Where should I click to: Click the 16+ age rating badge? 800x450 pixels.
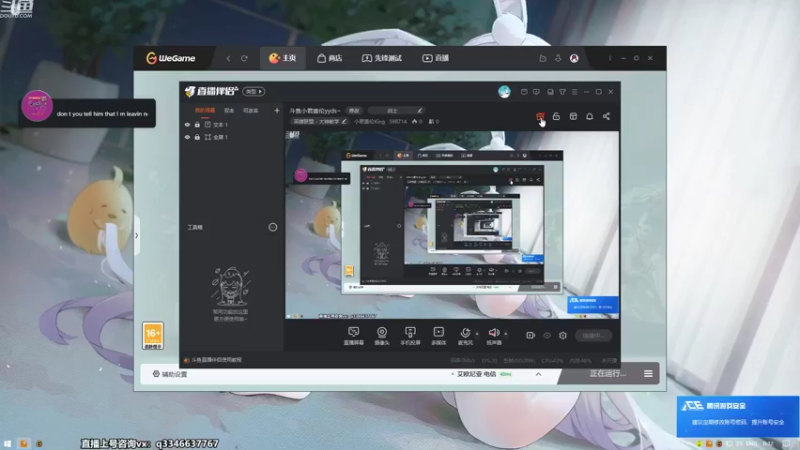(x=153, y=335)
